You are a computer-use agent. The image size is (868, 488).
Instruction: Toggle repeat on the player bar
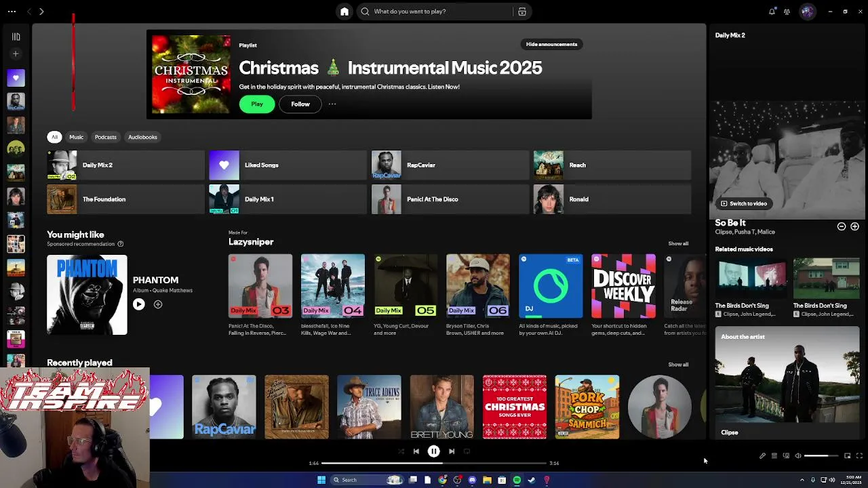click(467, 451)
